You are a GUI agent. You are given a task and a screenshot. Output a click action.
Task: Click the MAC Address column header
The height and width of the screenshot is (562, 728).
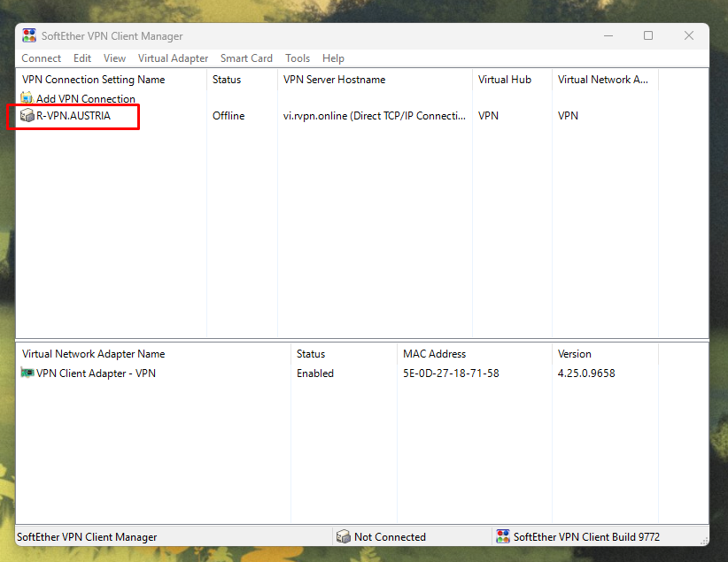[x=434, y=354]
